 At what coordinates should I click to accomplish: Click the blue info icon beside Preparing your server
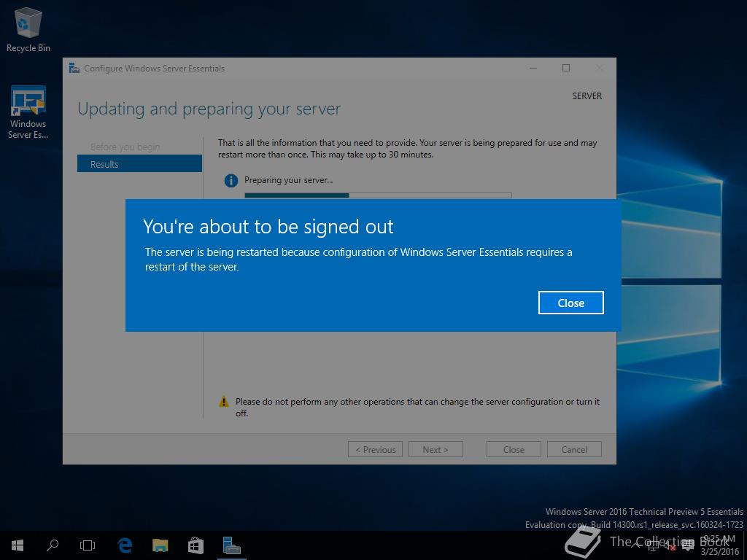point(231,181)
